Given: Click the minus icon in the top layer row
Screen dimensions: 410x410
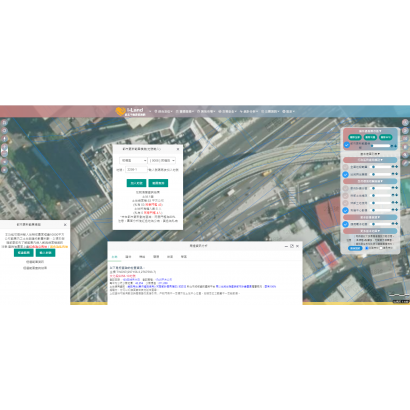Looking at the screenshot, I should [x=392, y=146].
